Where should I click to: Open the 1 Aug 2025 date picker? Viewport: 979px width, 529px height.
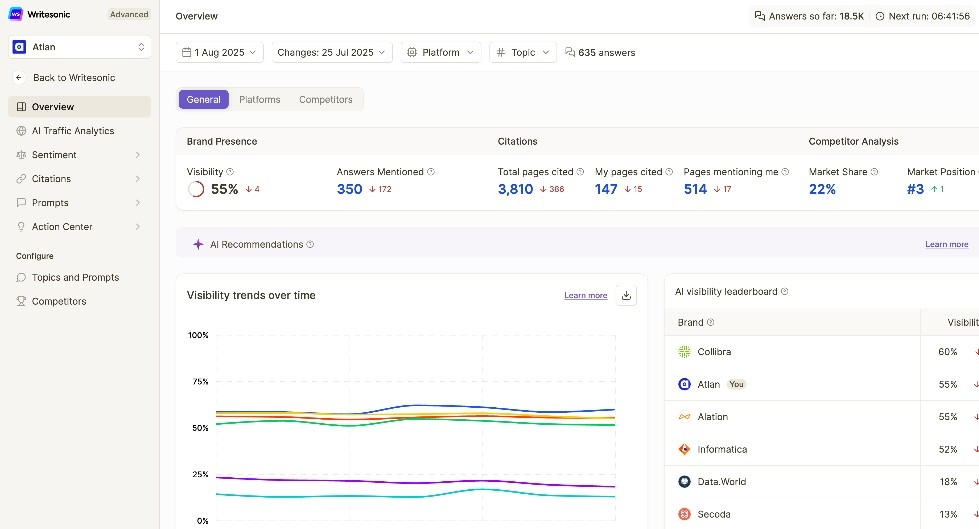coord(220,52)
